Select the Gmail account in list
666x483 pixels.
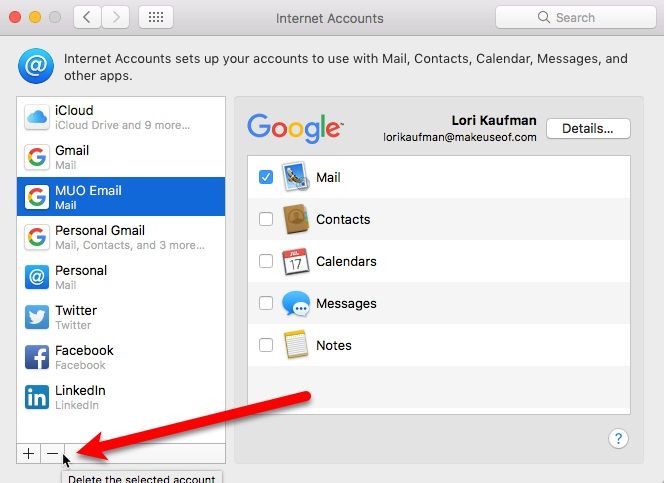point(120,157)
